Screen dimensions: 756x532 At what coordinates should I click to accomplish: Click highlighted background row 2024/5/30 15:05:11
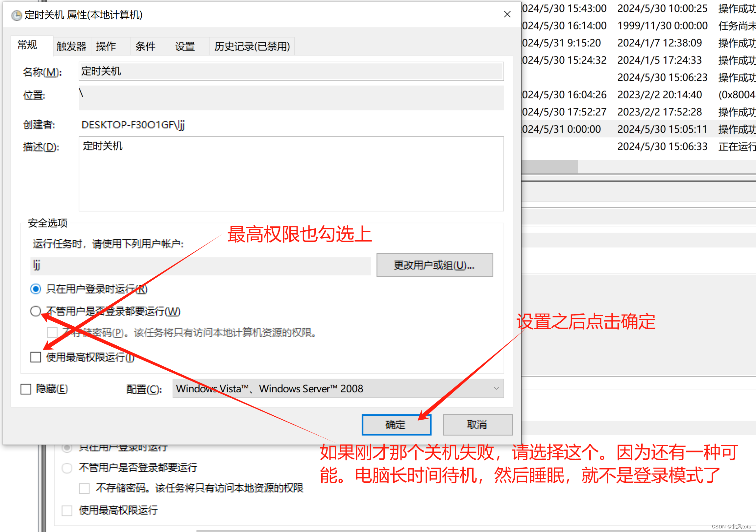click(x=639, y=129)
